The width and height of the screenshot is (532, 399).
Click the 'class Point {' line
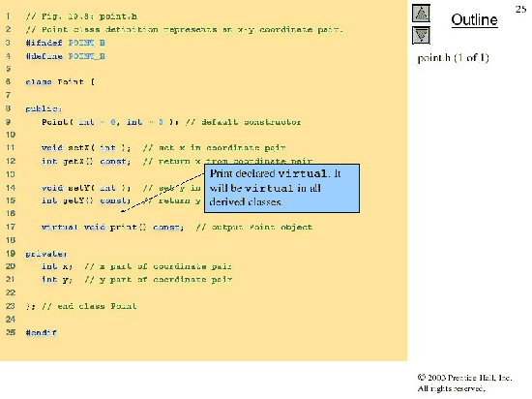[60, 82]
